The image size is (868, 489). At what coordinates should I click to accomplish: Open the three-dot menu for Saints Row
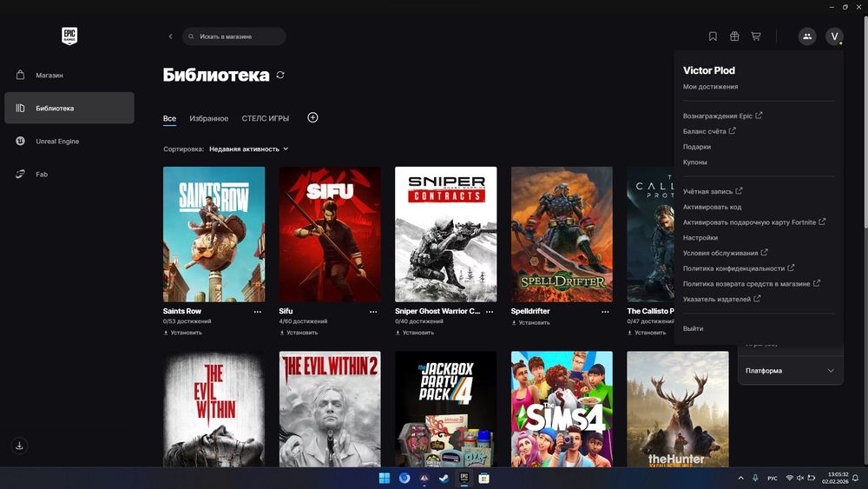click(x=258, y=312)
